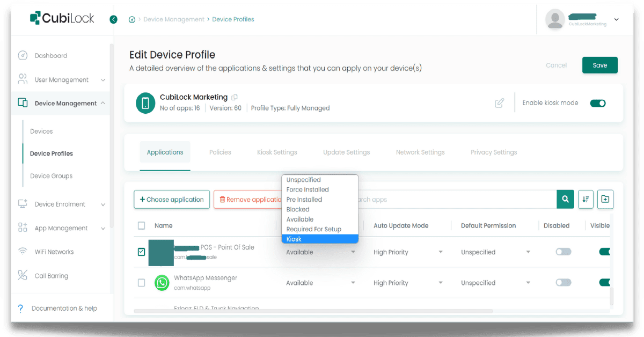This screenshot has width=644, height=337.
Task: Click the Documentation help question mark icon
Action: (21, 308)
